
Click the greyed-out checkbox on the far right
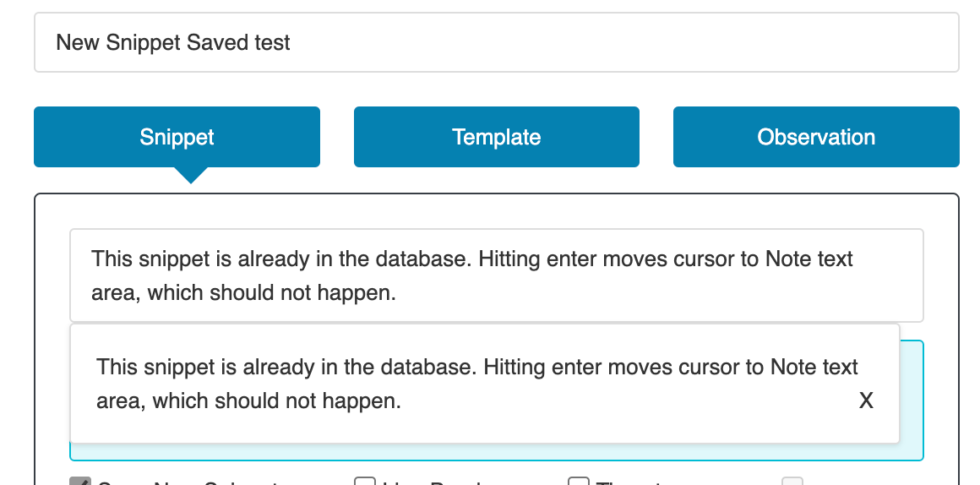tap(792, 482)
